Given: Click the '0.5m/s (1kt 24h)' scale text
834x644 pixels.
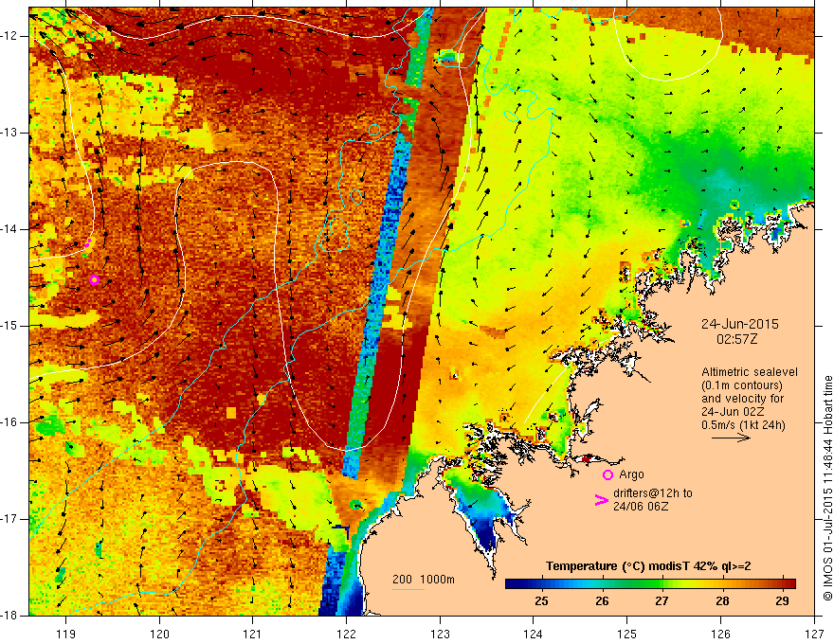Looking at the screenshot, I should click(x=743, y=424).
